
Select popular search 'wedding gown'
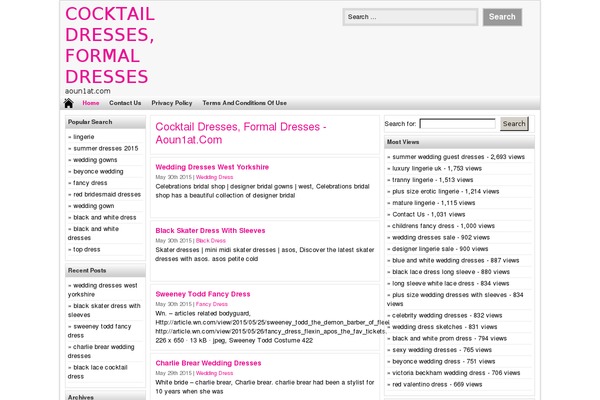tap(93, 206)
